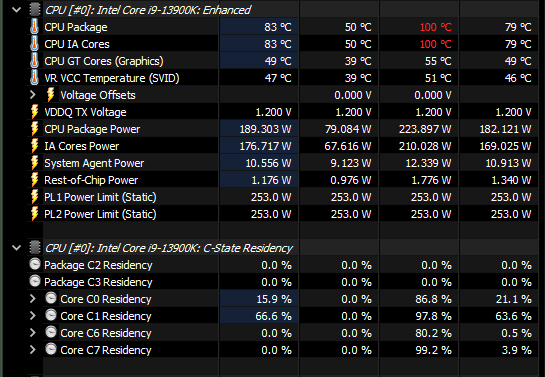Click the clock icon beside Core C6 Residency
The height and width of the screenshot is (377, 545).
[x=51, y=332]
